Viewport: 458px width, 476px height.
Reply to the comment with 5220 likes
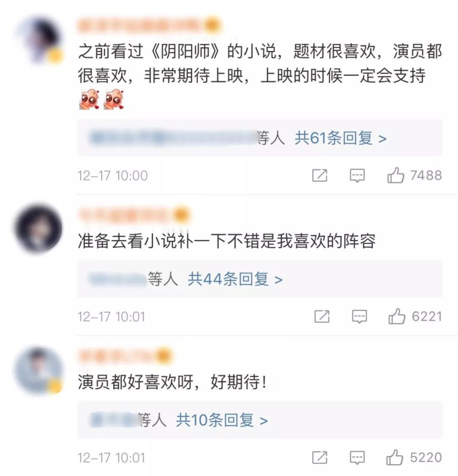click(x=357, y=457)
